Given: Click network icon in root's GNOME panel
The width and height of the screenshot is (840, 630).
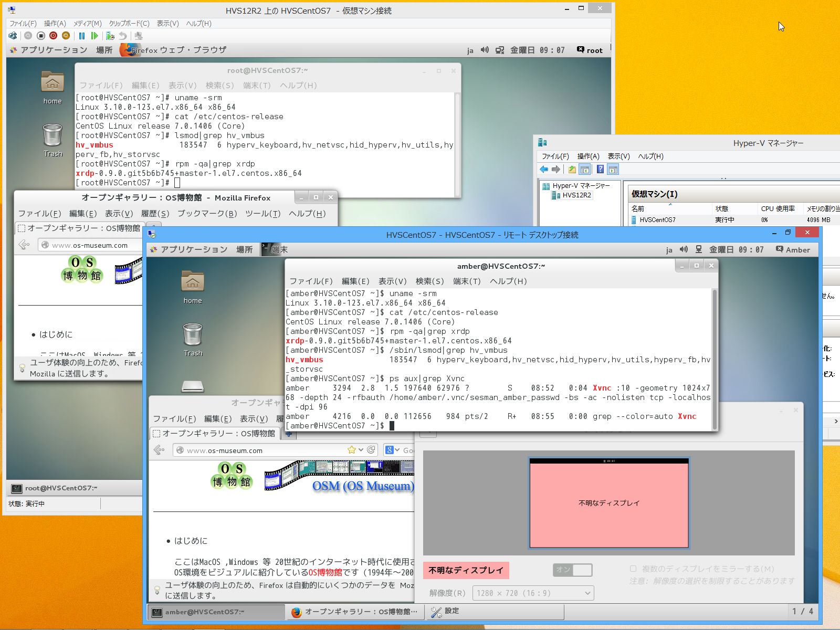Looking at the screenshot, I should tap(500, 50).
